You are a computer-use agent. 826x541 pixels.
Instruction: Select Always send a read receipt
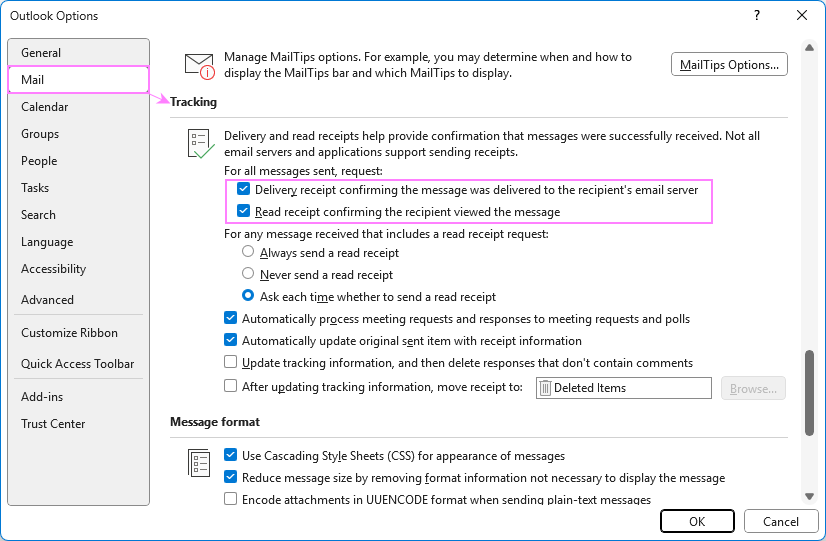248,252
